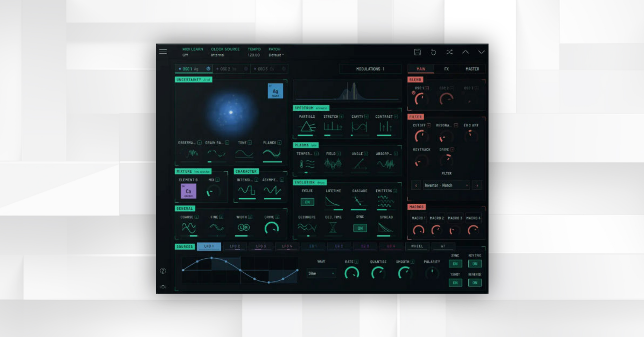Toggle the Evolution Sync ON button
This screenshot has height=337, width=644.
[x=360, y=228]
